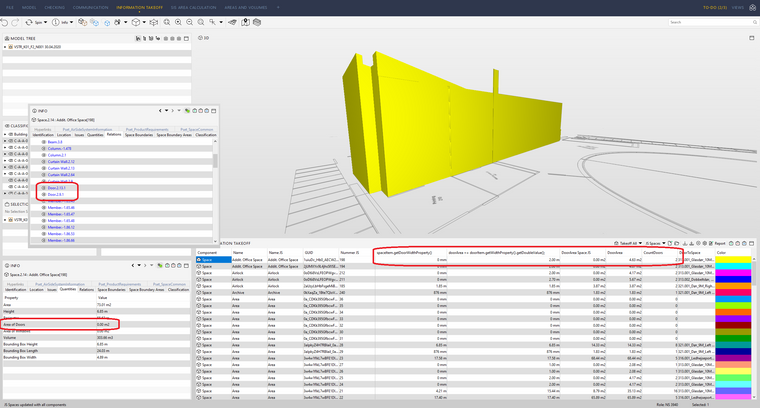The image size is (760, 408).
Task: Open Door.2.8.1 link in Relations list
Action: point(55,194)
